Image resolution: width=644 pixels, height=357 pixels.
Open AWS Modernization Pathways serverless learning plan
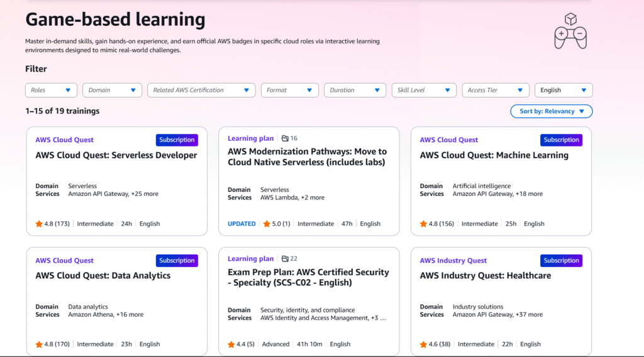click(307, 157)
